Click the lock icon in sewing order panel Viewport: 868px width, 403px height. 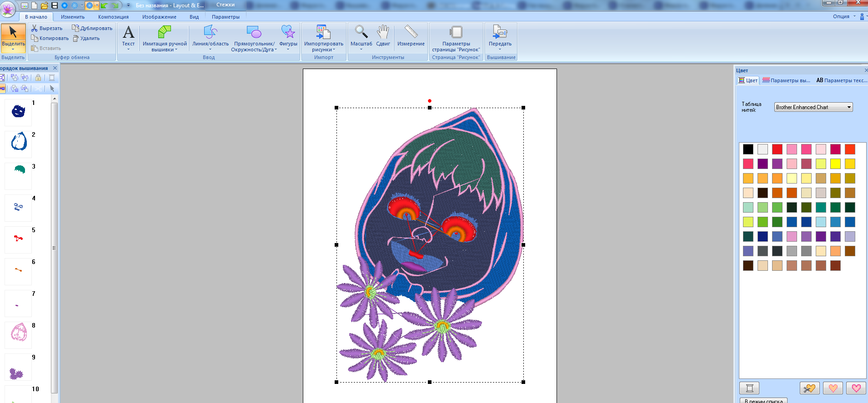38,78
